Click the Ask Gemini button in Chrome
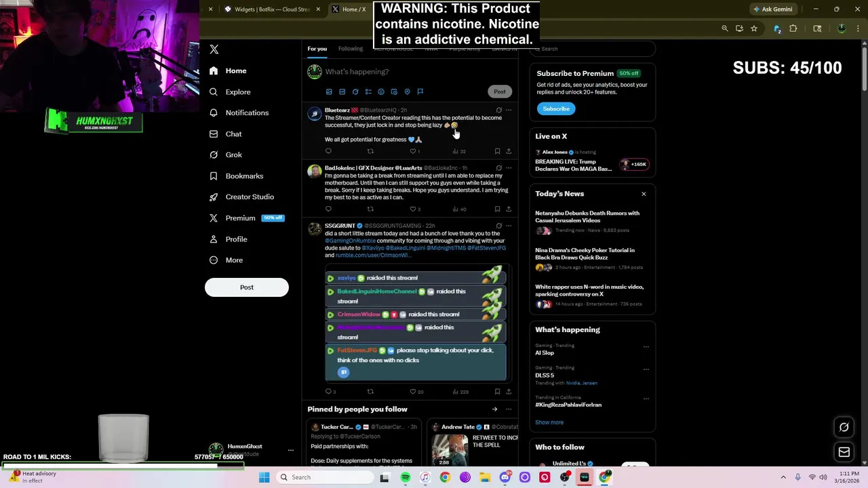 pyautogui.click(x=772, y=9)
